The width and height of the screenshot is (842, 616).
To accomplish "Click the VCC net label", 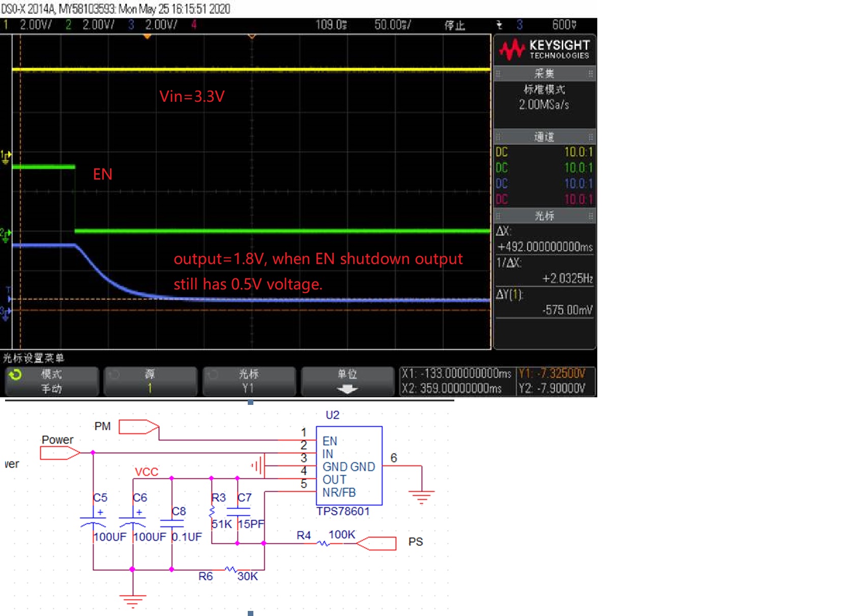I will click(x=147, y=472).
